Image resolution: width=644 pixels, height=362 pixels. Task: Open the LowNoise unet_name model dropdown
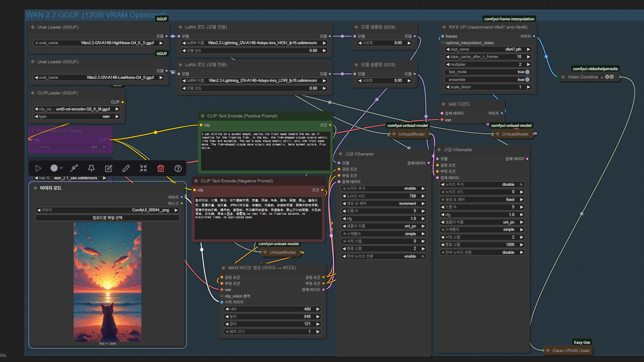coord(99,78)
